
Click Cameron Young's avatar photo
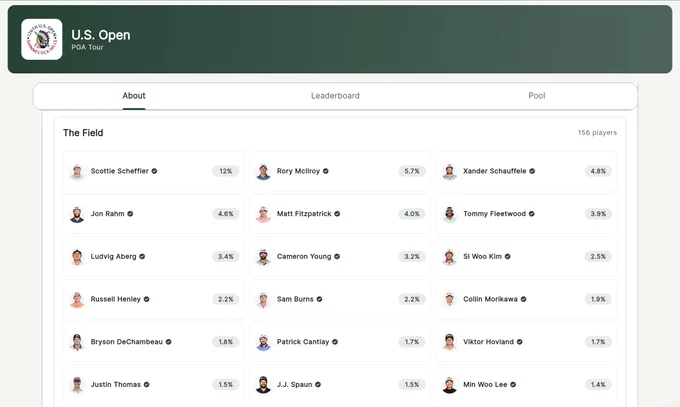click(x=263, y=256)
